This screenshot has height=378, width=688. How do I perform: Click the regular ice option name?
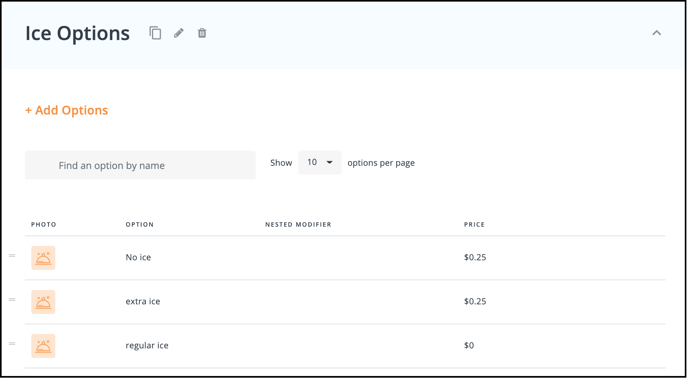click(147, 346)
